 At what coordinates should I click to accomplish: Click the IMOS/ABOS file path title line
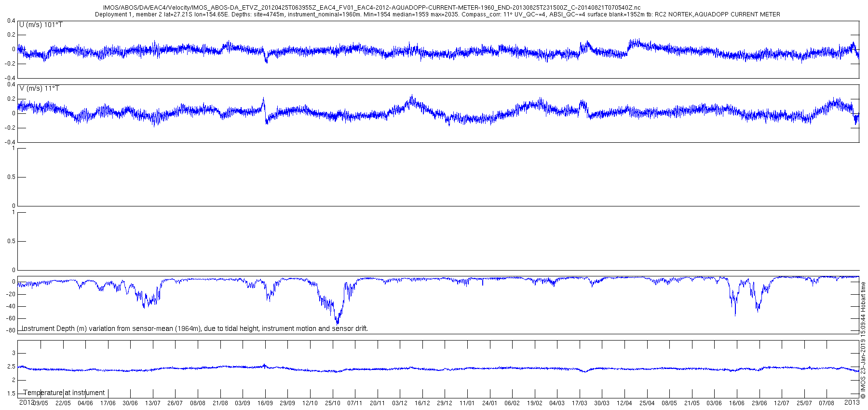point(372,8)
